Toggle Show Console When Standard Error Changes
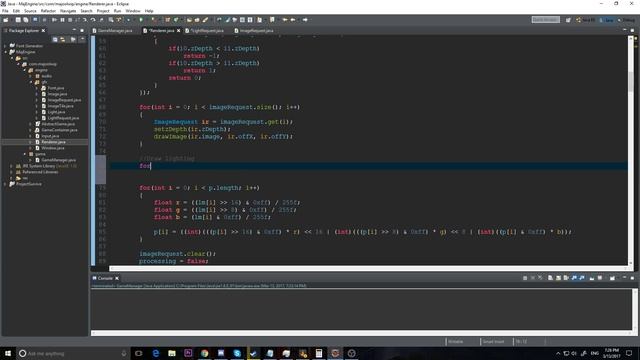640x360 pixels. point(582,278)
